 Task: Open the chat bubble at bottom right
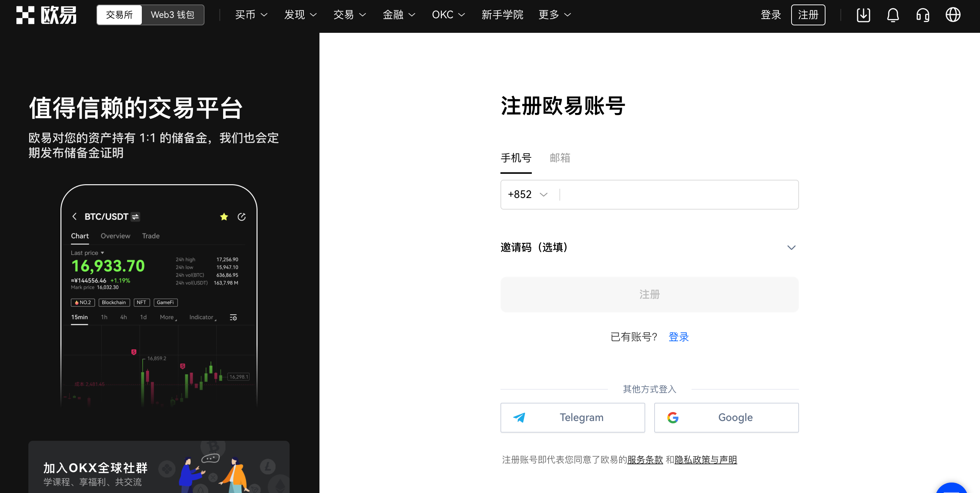pyautogui.click(x=952, y=490)
